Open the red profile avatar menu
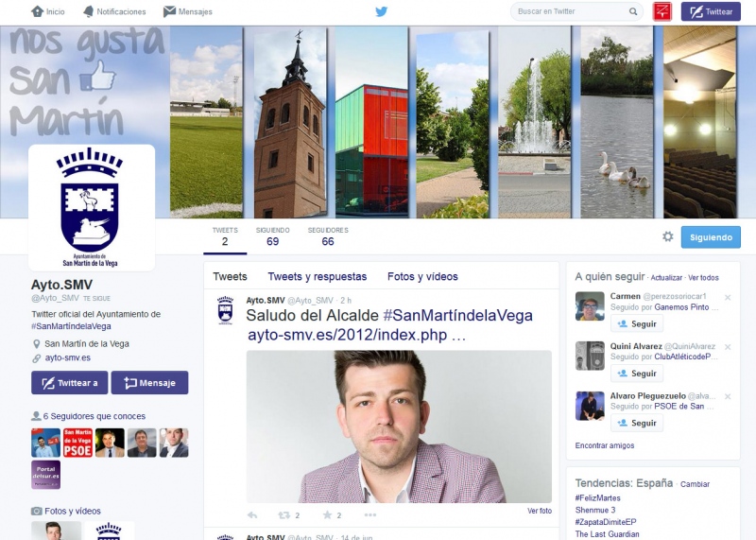Image resolution: width=756 pixels, height=540 pixels. pos(662,11)
